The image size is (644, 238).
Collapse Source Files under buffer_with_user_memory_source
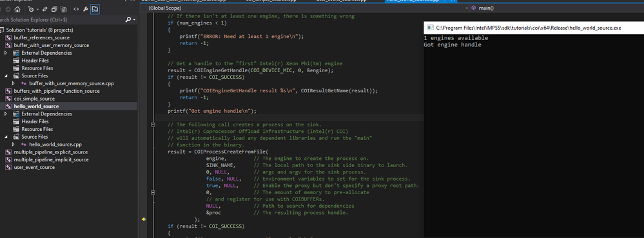coord(6,76)
